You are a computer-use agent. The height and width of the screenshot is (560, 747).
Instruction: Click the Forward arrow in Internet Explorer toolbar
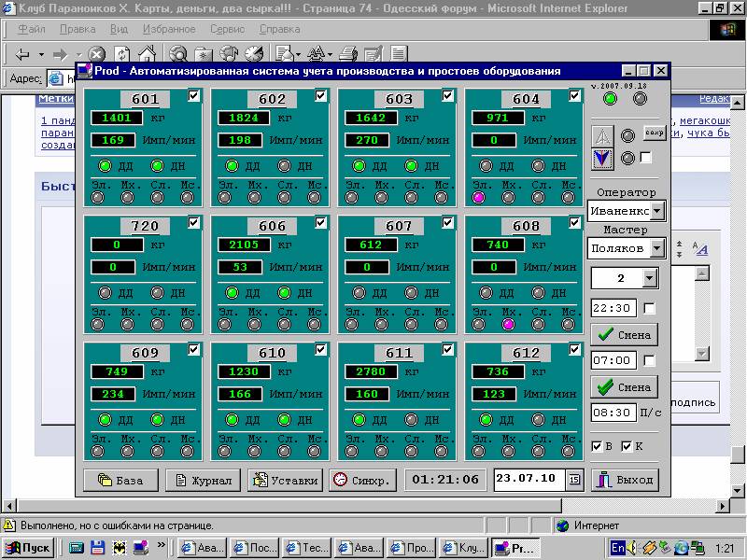(60, 54)
